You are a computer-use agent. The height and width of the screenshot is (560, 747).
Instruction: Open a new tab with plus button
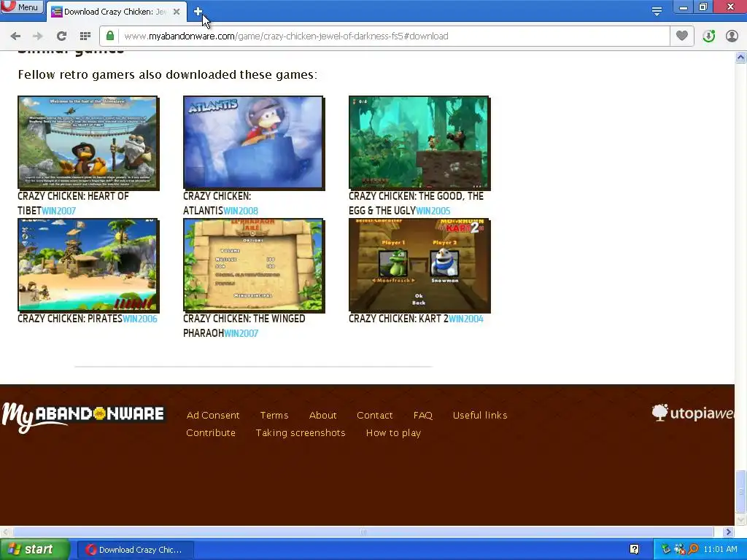pos(198,12)
